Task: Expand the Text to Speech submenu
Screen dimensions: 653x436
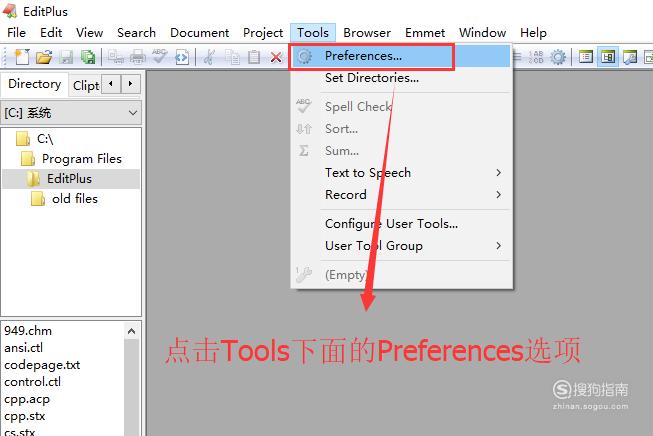Action: [401, 172]
